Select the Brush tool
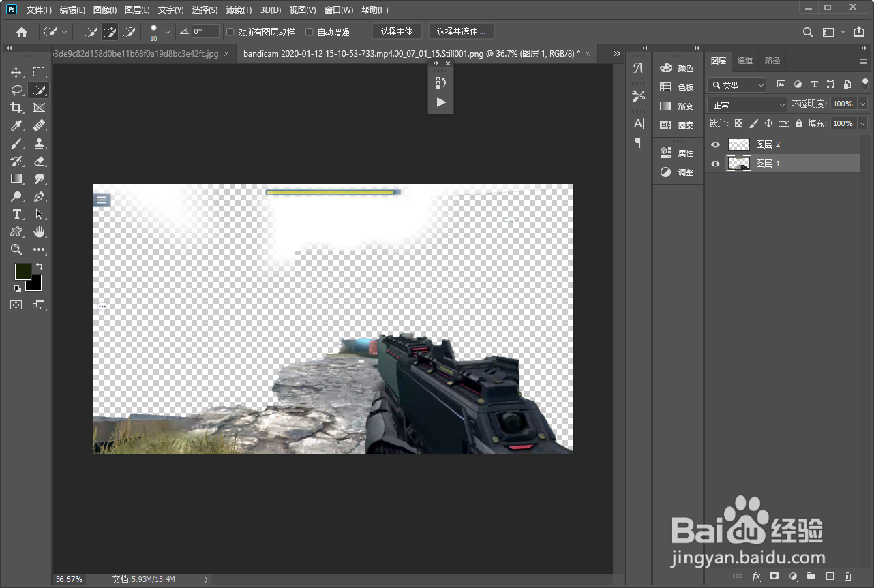Image resolution: width=874 pixels, height=588 pixels. (x=16, y=143)
